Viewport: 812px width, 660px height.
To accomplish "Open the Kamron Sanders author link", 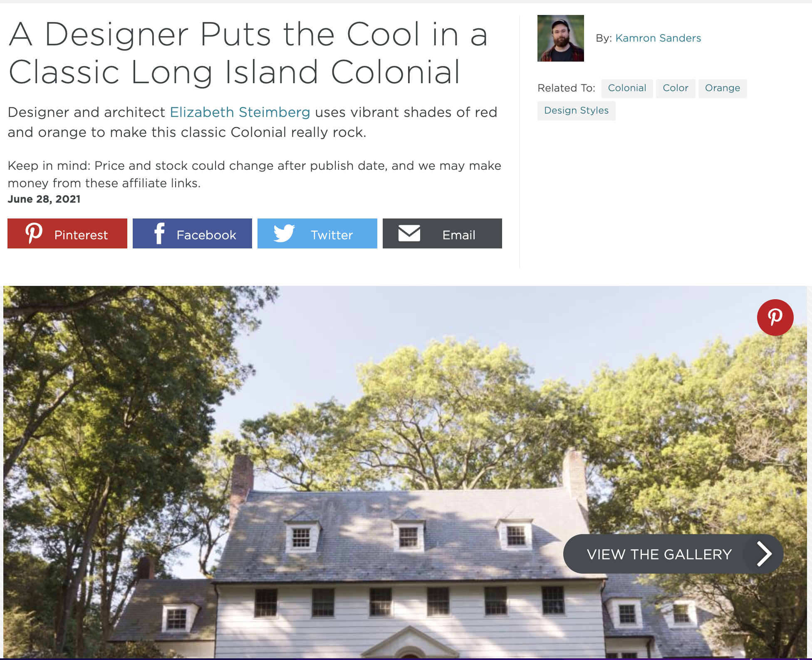I will tap(658, 38).
